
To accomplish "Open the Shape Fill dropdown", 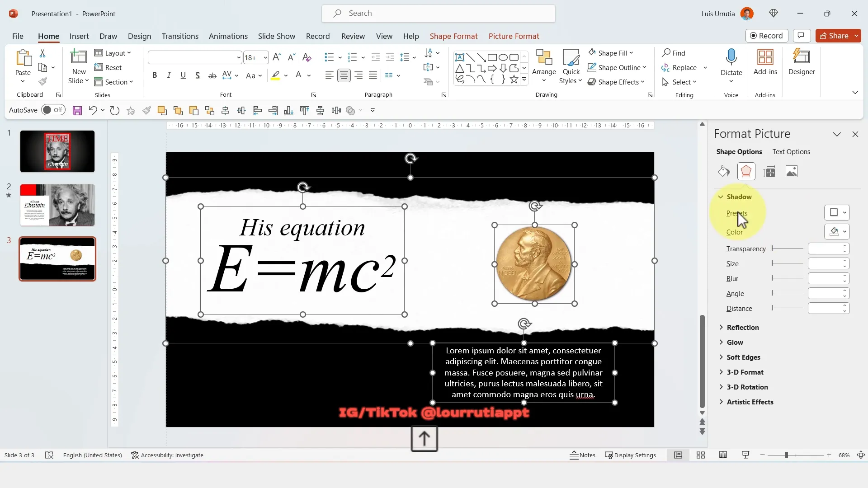I will pos(611,53).
